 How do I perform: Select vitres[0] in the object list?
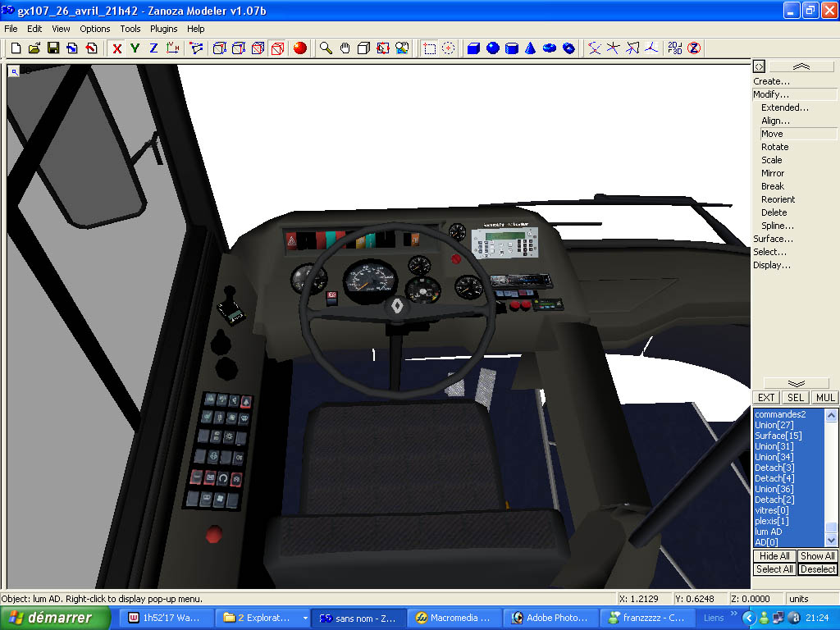[770, 510]
